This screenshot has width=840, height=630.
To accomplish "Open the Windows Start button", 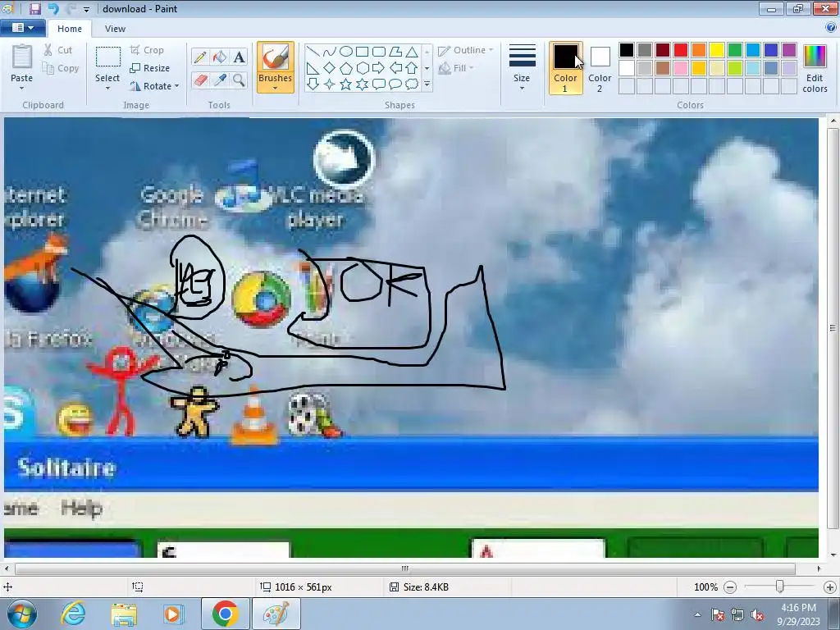I will 21,614.
